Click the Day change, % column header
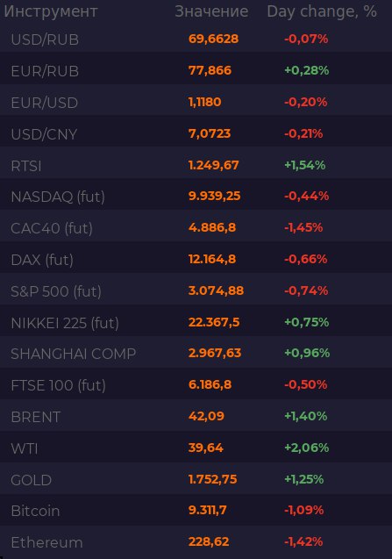 point(322,11)
